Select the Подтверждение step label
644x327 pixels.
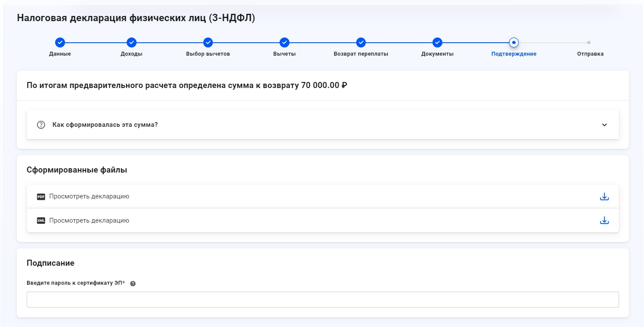point(513,54)
